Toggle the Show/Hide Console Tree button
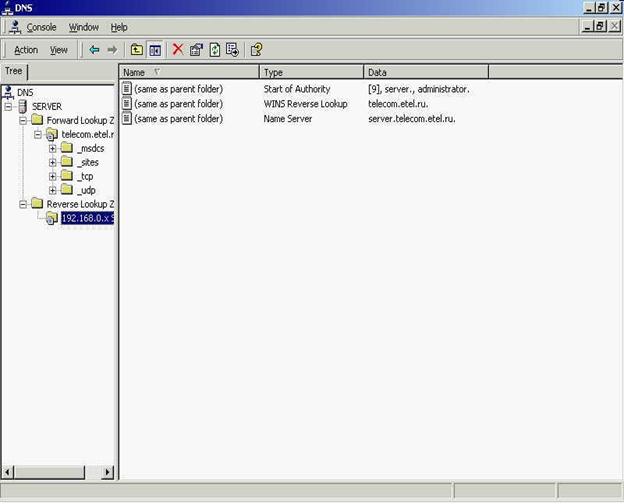 (155, 49)
